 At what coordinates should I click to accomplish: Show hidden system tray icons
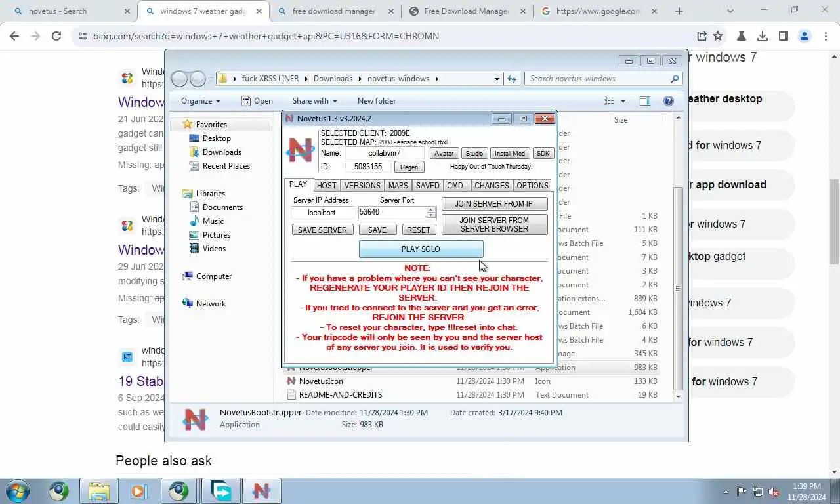coord(725,492)
